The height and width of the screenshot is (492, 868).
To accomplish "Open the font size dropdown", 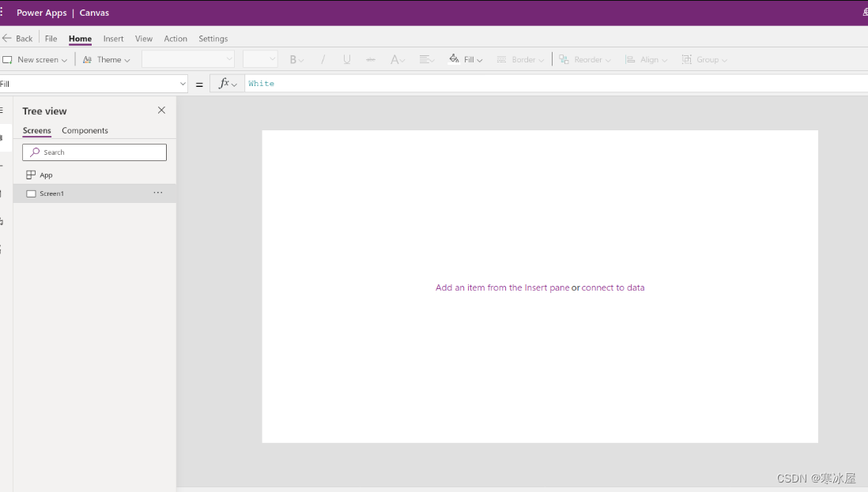I will pos(260,59).
